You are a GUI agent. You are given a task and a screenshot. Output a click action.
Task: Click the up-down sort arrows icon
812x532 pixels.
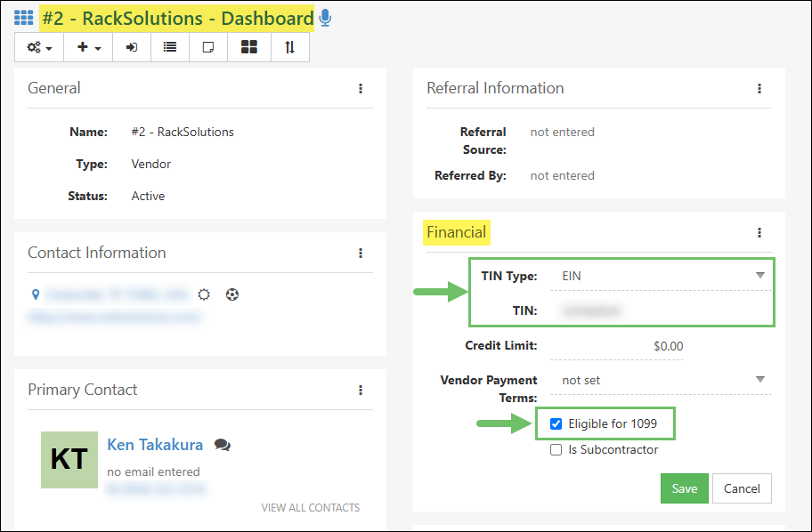coord(290,47)
